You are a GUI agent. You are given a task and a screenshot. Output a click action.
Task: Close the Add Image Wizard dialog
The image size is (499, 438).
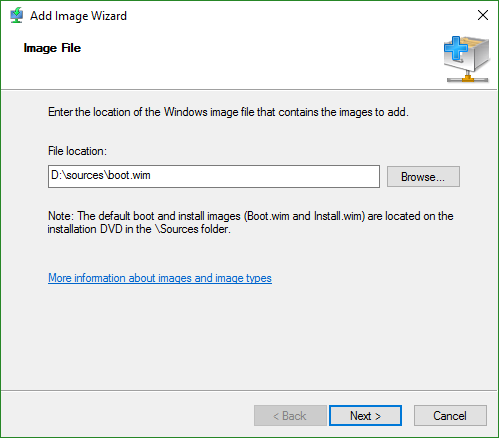(x=483, y=15)
